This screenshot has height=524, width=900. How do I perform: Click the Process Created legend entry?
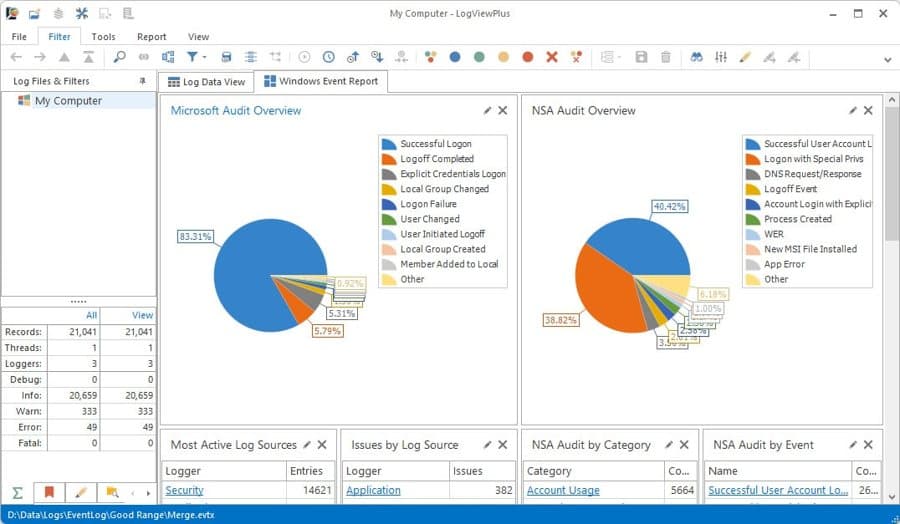[x=797, y=219]
